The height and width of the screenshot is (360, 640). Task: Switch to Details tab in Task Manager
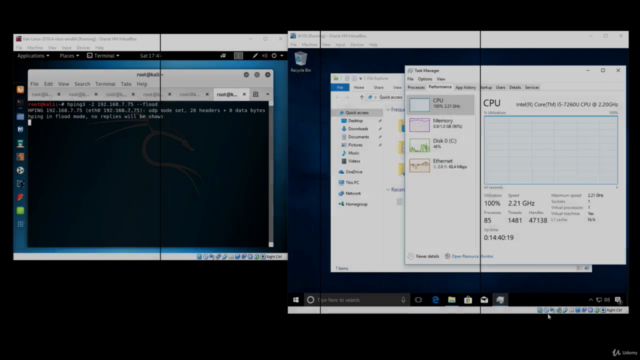(x=515, y=87)
